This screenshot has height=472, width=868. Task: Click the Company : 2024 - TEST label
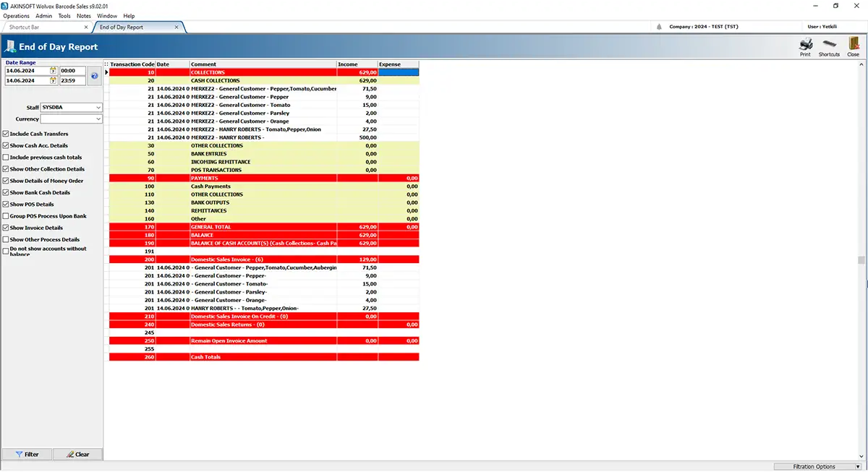pyautogui.click(x=703, y=27)
